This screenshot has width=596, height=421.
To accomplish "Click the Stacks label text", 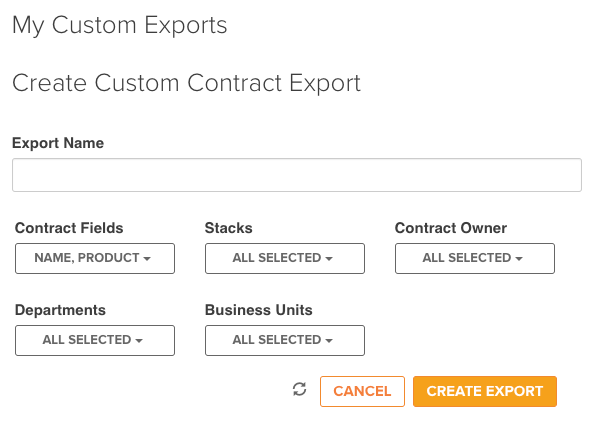I will tap(229, 228).
